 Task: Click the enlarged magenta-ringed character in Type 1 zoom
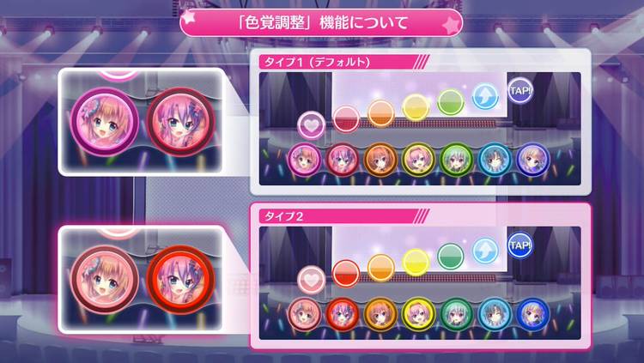click(x=105, y=122)
